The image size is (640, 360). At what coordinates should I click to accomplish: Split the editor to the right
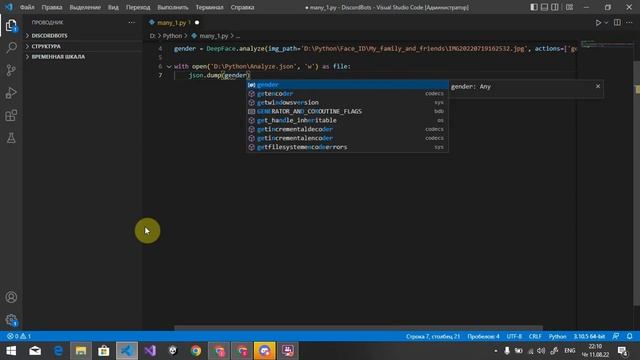(x=617, y=23)
